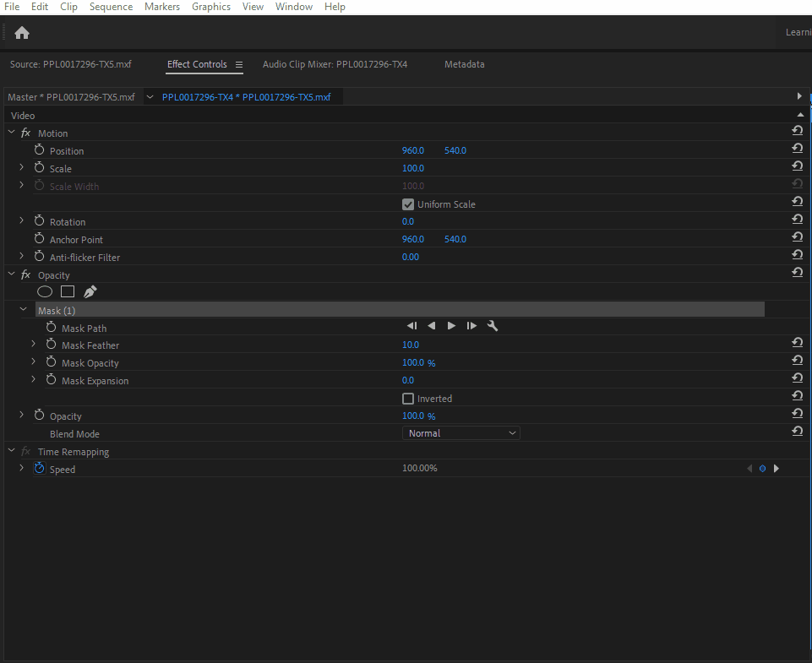
Task: Toggle the keyframe stopwatch for Speed
Action: (39, 468)
